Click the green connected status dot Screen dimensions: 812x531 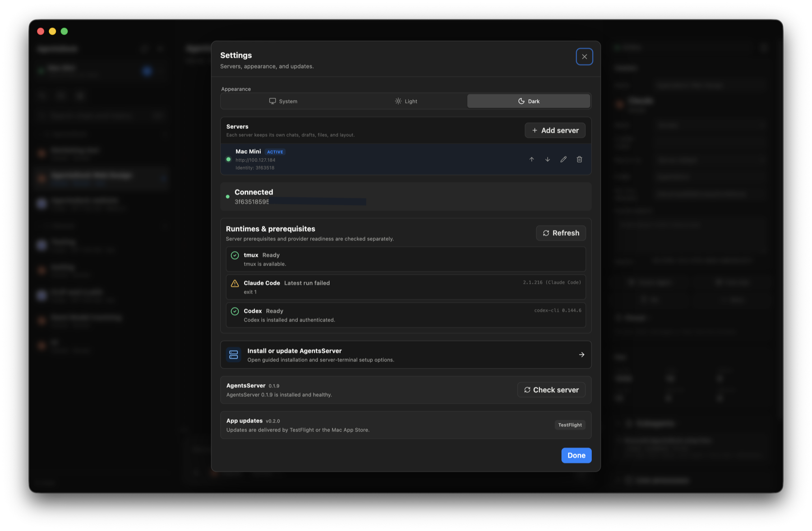coord(227,197)
